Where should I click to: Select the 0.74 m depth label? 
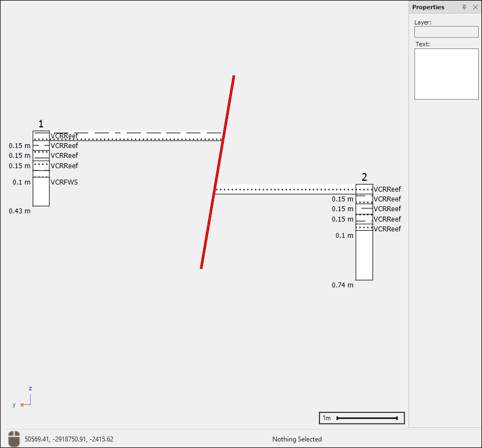(343, 285)
